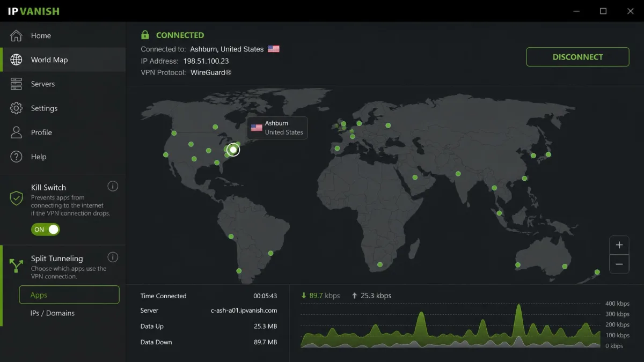
Task: Zoom out on map with minus button
Action: (619, 264)
